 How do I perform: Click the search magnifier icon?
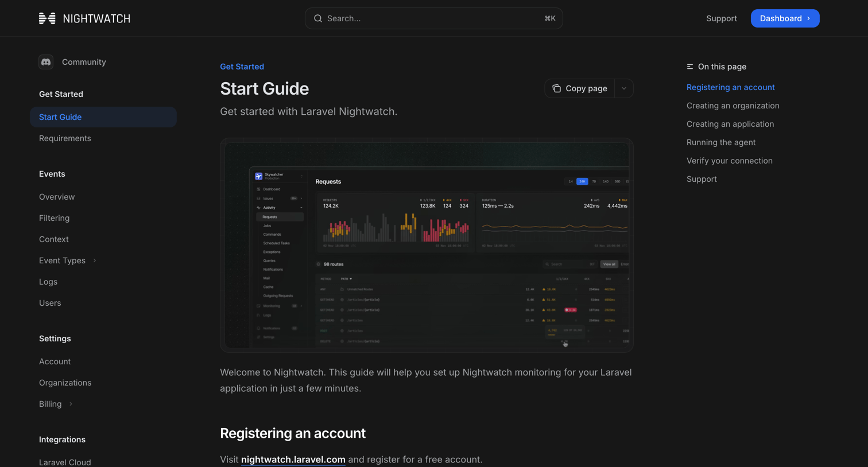(x=318, y=18)
